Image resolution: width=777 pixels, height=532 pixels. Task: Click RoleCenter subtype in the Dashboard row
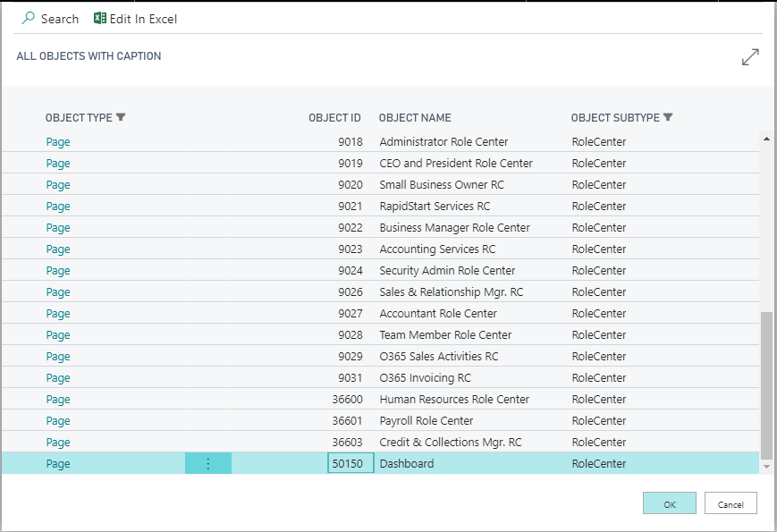[x=598, y=464]
